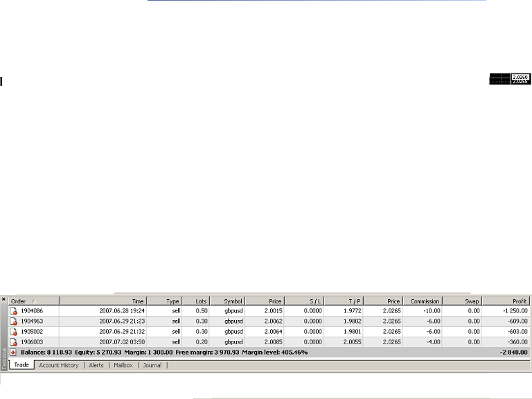532x399 pixels.
Task: Switch to the Trade tab
Action: pyautogui.click(x=21, y=365)
